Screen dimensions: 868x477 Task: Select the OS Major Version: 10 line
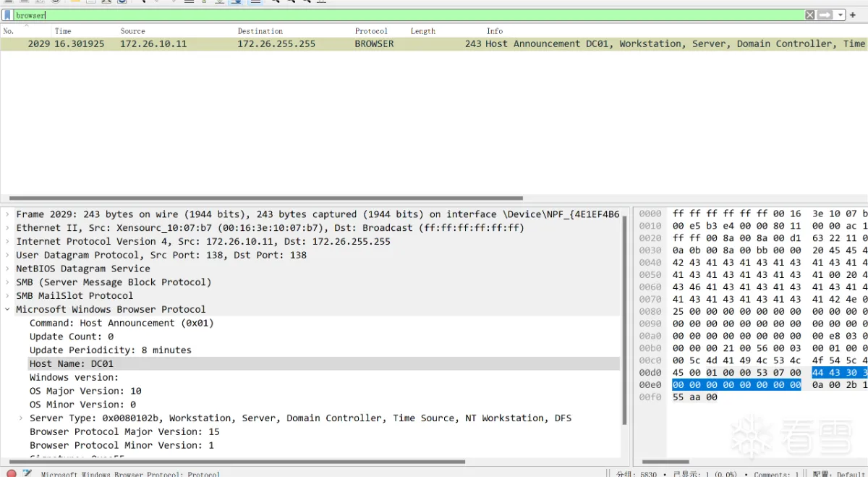point(85,391)
